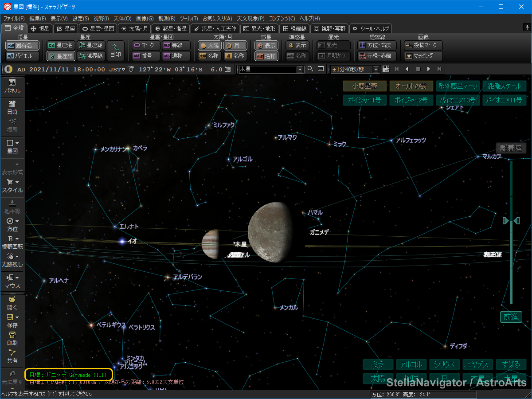Viewport: 532px width, 399px height.
Task: Open the スタイル style sidebar tool
Action: 12,186
